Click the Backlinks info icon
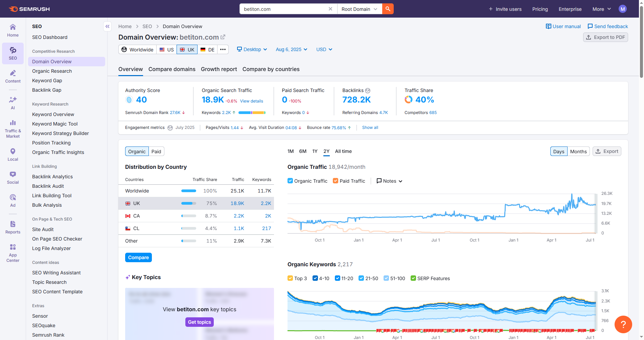Screen dimensions: 644x340 click(368, 91)
